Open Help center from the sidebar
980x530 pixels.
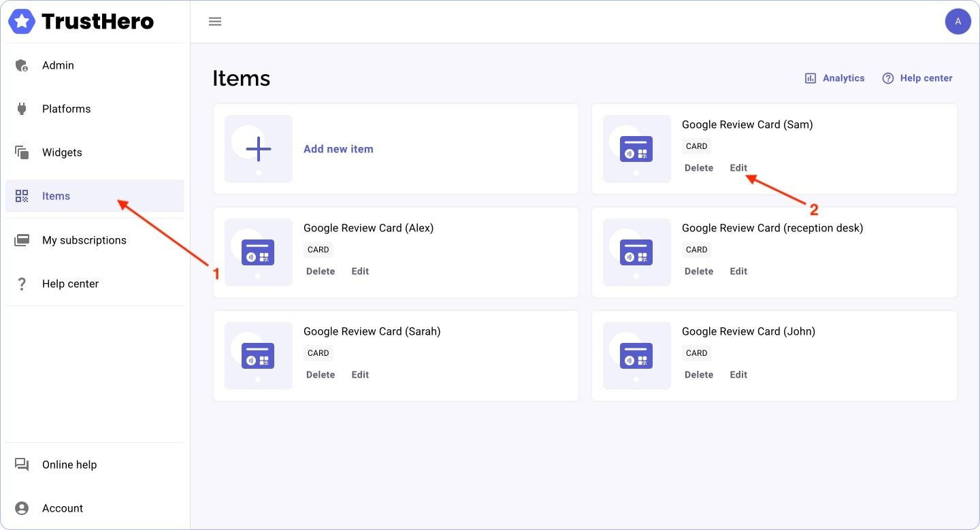click(70, 284)
